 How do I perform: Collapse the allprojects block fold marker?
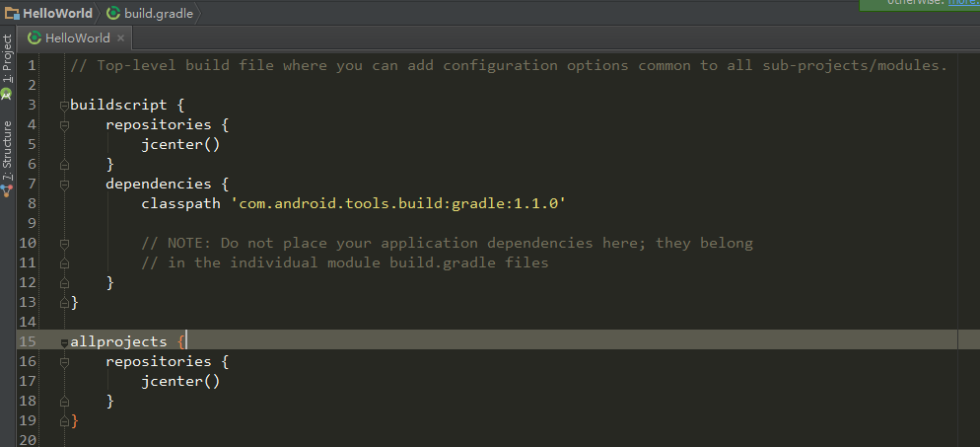(x=64, y=342)
